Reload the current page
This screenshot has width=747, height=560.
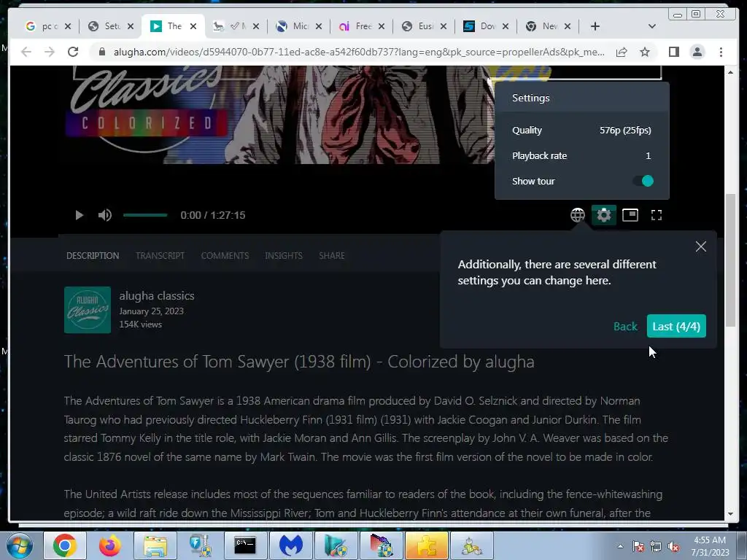(72, 52)
